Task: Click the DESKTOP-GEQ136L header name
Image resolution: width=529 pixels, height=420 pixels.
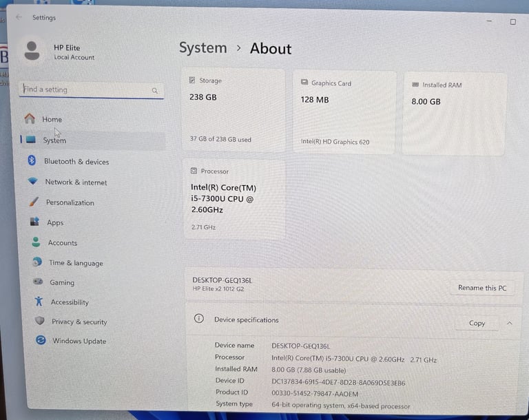Action: click(x=222, y=280)
